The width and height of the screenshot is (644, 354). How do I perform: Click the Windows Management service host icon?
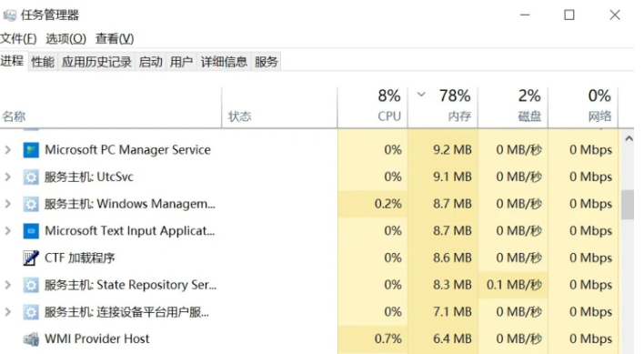point(31,204)
